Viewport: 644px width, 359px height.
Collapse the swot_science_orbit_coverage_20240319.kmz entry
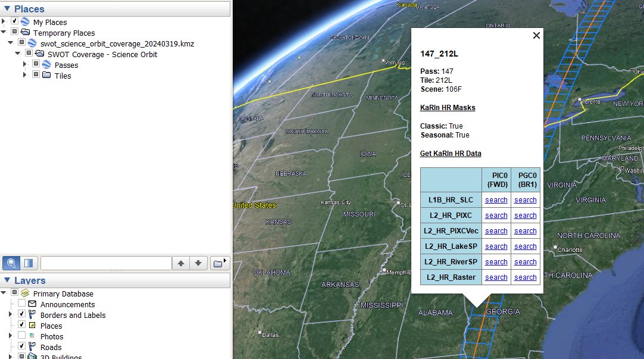click(x=10, y=42)
